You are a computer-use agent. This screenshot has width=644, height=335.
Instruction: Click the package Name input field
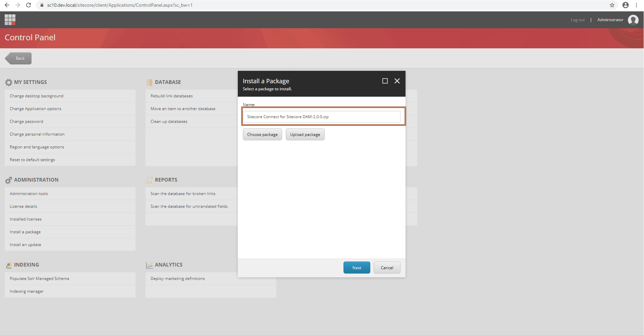(x=322, y=117)
